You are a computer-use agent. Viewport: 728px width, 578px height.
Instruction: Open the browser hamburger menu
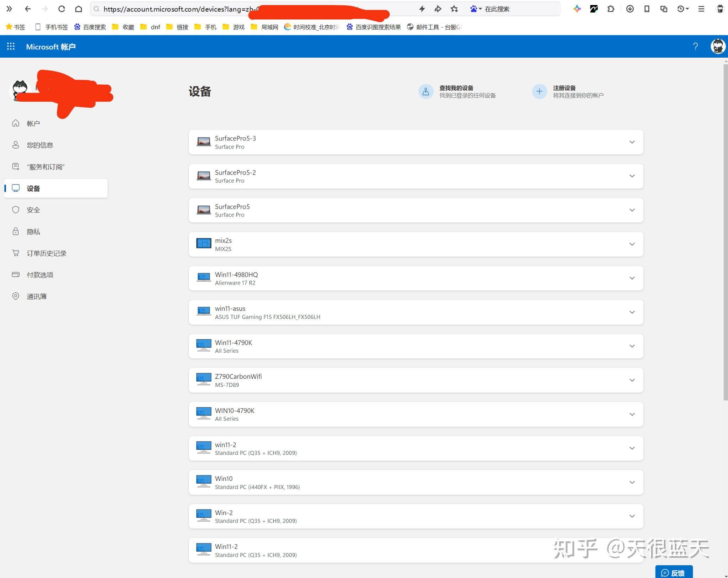(701, 9)
